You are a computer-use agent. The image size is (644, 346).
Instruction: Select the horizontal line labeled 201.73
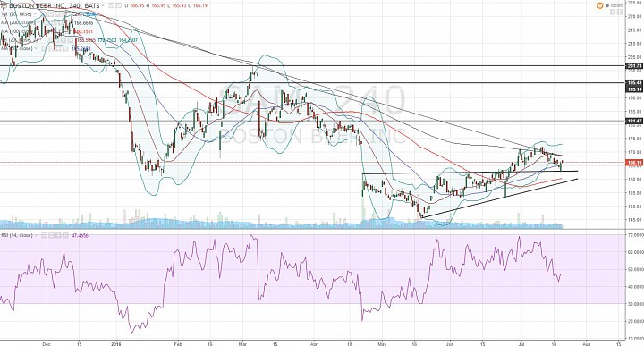pos(312,65)
